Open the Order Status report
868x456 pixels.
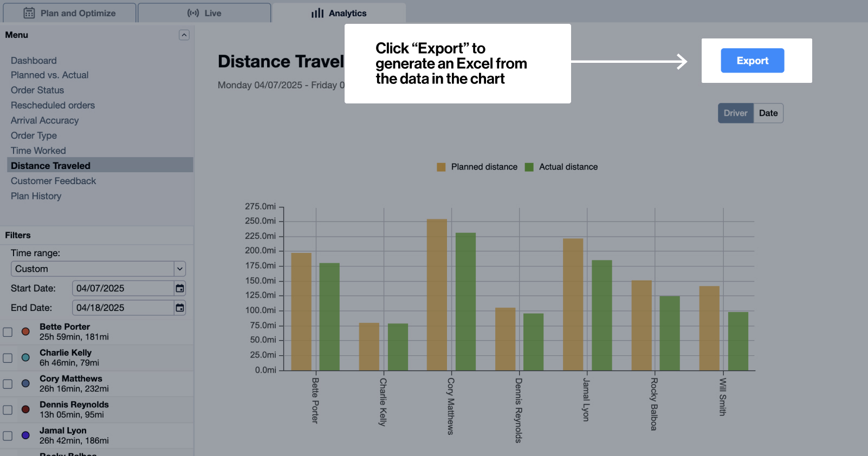click(x=37, y=90)
